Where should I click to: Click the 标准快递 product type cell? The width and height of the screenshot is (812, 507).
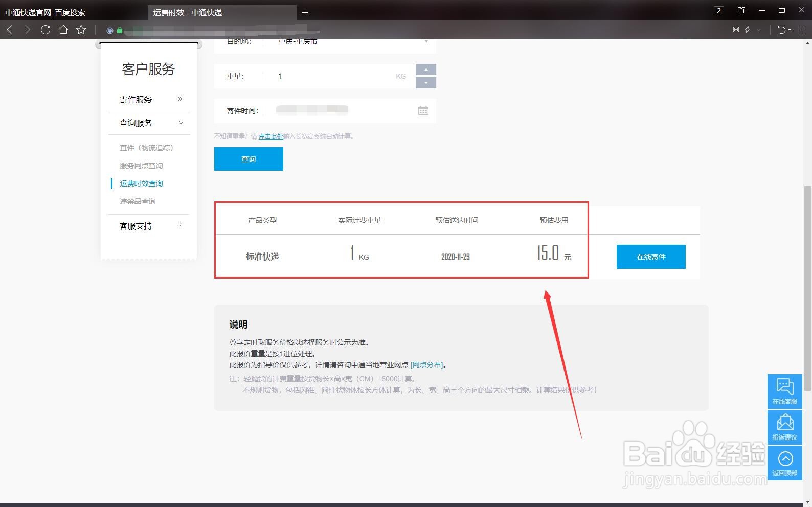coord(262,257)
